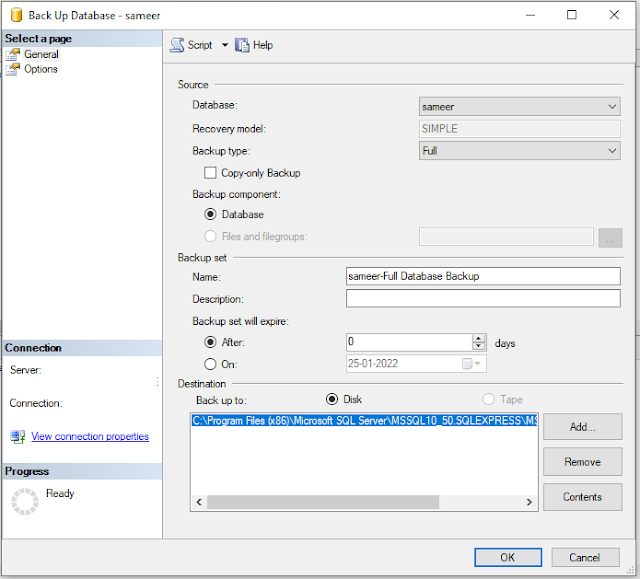This screenshot has height=579, width=640.
Task: Click the Description text field
Action: (483, 298)
